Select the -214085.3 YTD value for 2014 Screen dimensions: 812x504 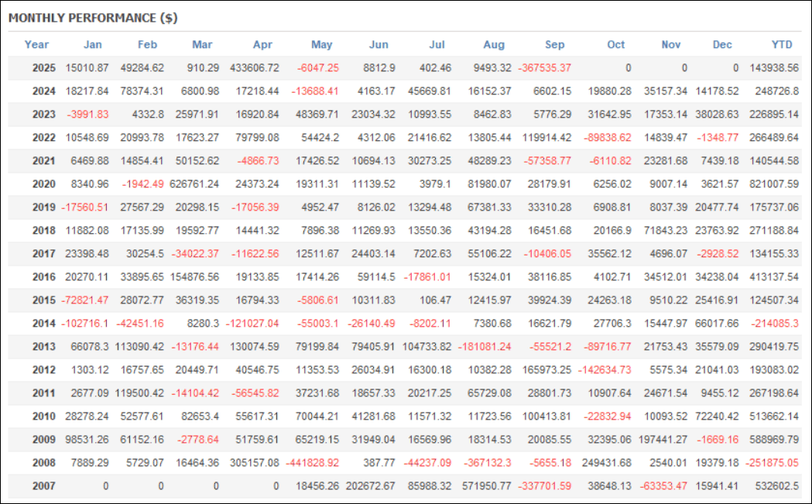(774, 324)
